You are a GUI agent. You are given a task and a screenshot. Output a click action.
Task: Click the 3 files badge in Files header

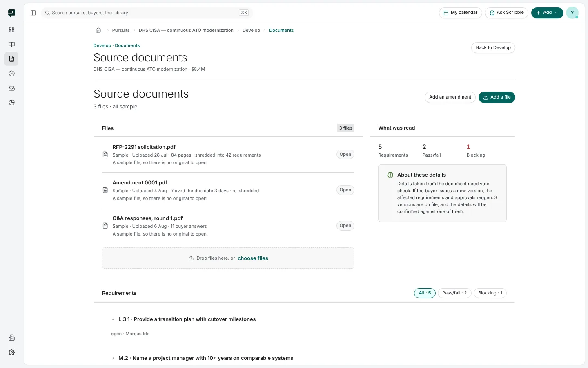(x=346, y=128)
